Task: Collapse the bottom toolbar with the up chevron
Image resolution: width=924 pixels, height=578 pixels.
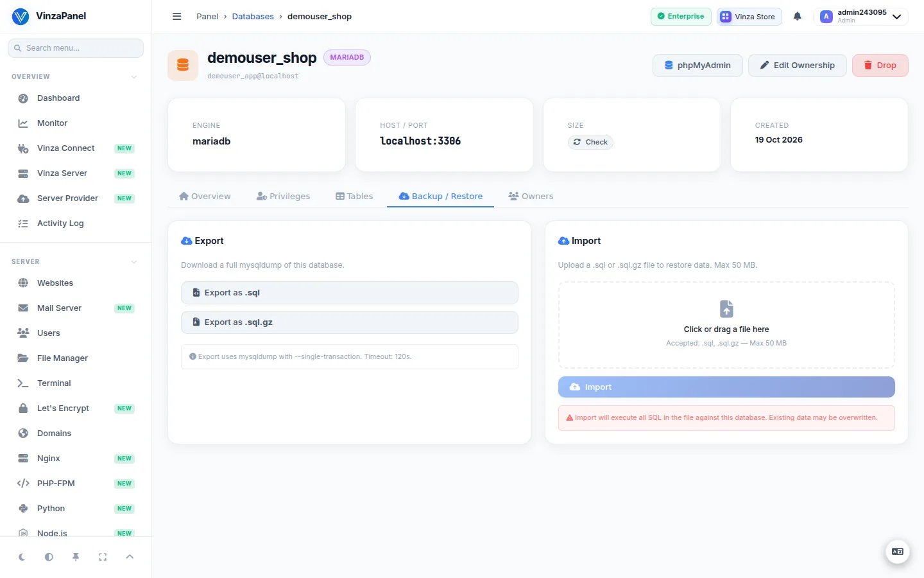Action: 130,557
